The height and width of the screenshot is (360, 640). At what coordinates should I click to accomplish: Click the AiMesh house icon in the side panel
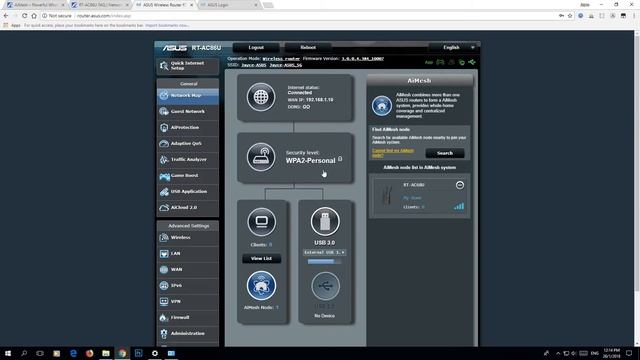382,106
